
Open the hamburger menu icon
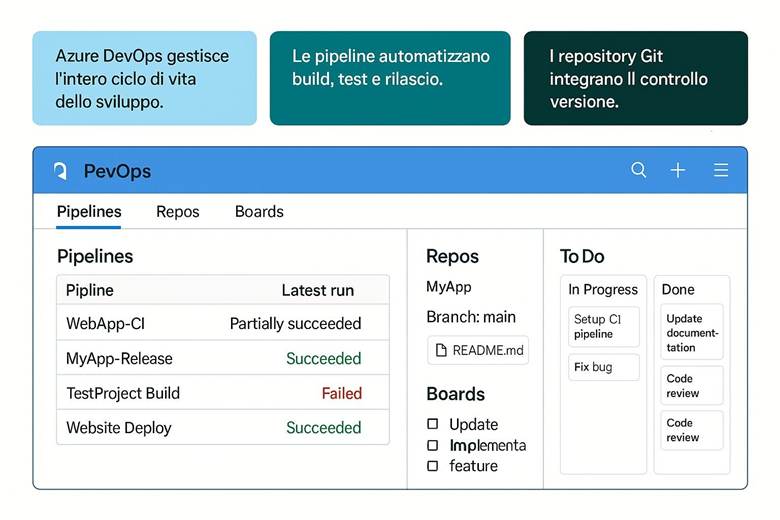(x=721, y=171)
